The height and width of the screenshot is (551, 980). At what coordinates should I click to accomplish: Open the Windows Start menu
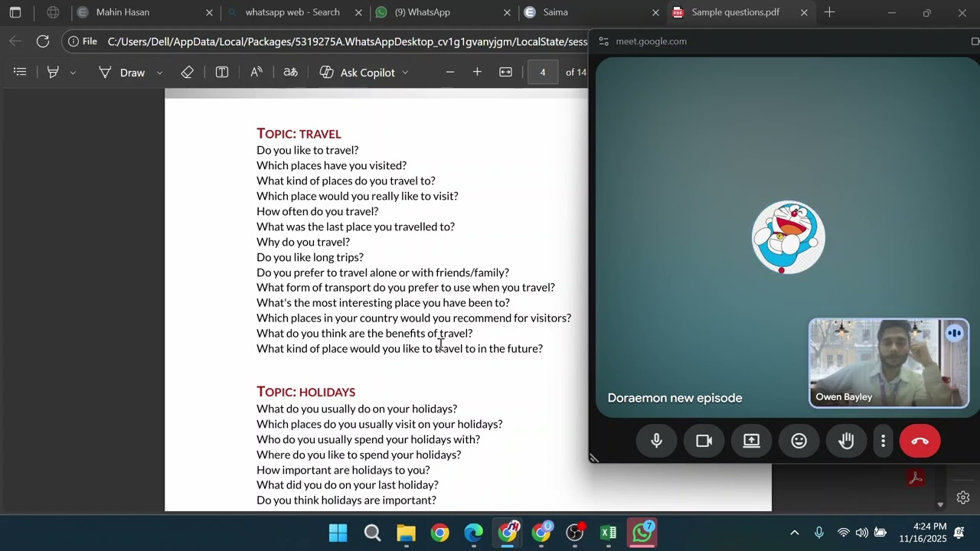338,533
